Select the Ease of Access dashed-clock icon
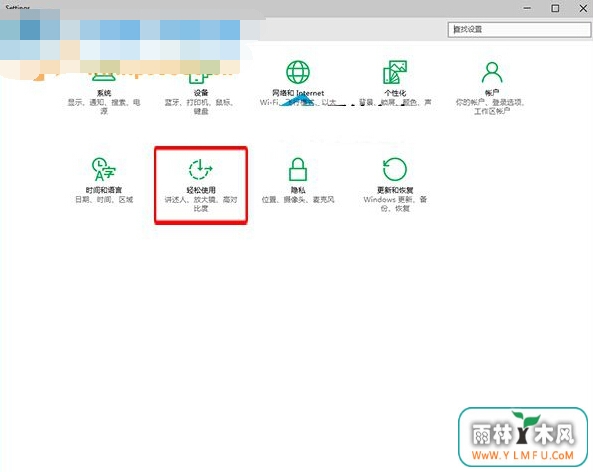Viewport: 593px width, 472px height. (x=200, y=169)
